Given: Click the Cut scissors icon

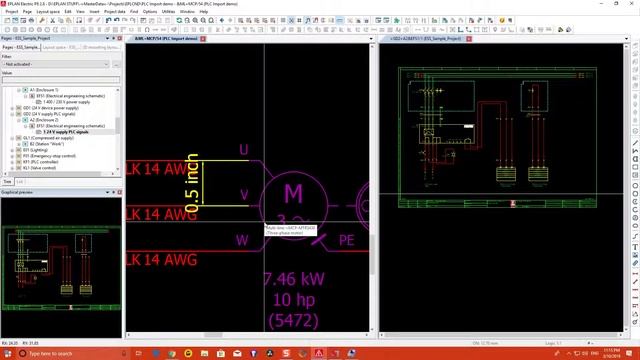Looking at the screenshot, I should pos(53,20).
